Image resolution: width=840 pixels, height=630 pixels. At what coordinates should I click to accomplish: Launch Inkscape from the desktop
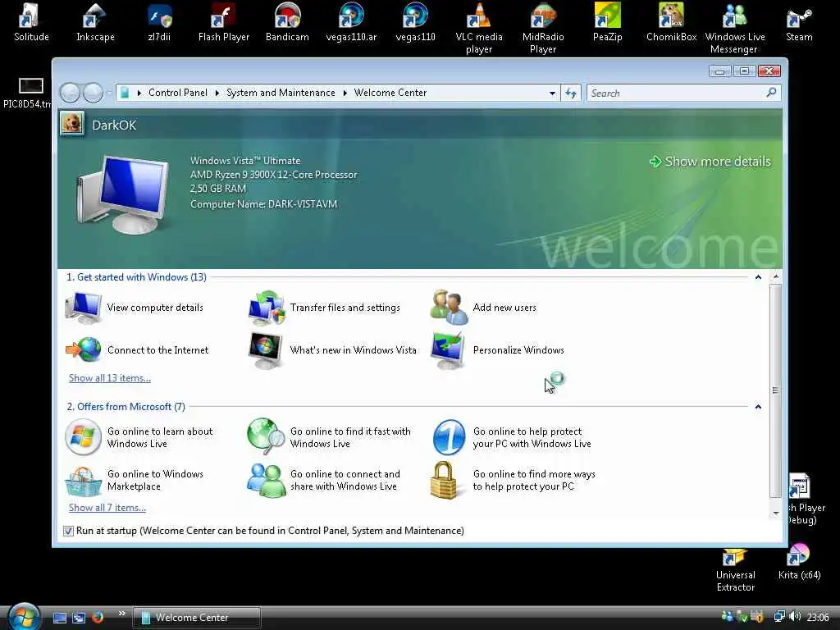coord(95,22)
